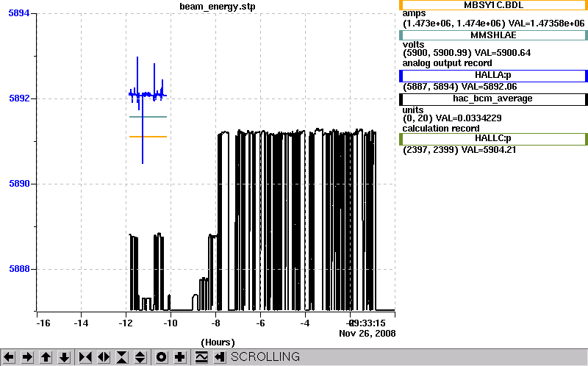Select the MBSY1C.BDL curve legend

click(493, 5)
